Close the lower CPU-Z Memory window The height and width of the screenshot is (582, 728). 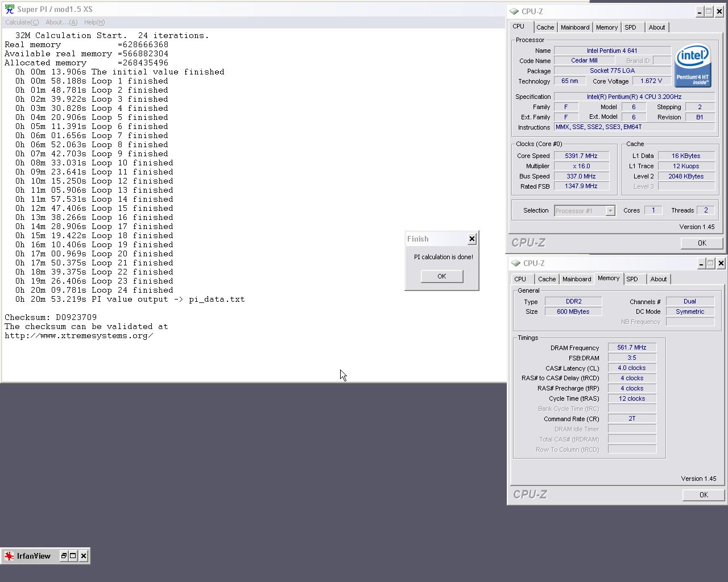coord(721,263)
